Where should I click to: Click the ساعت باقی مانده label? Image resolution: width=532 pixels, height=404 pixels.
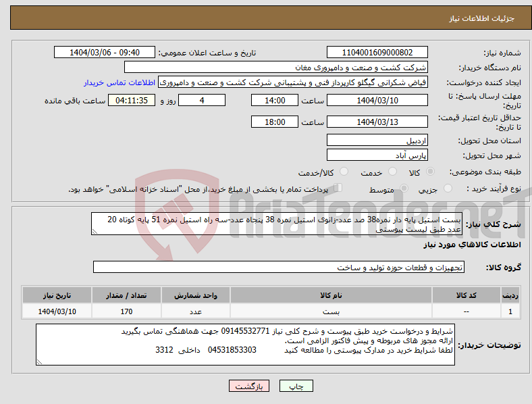(x=75, y=101)
